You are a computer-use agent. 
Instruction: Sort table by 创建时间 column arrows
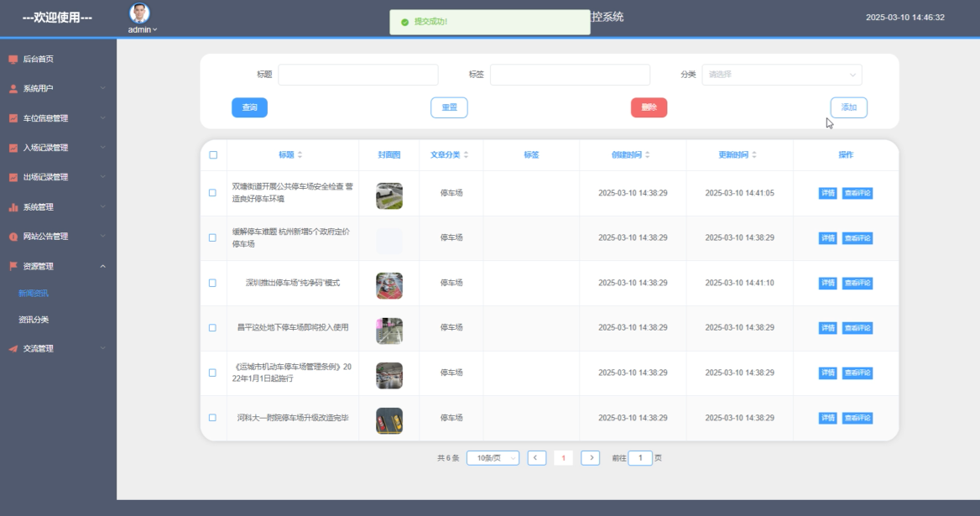(x=648, y=155)
